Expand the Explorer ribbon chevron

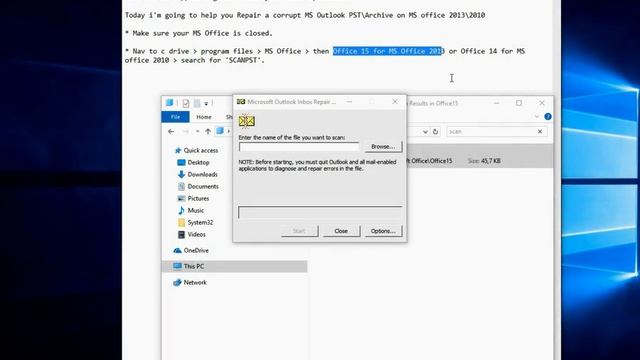pos(537,117)
